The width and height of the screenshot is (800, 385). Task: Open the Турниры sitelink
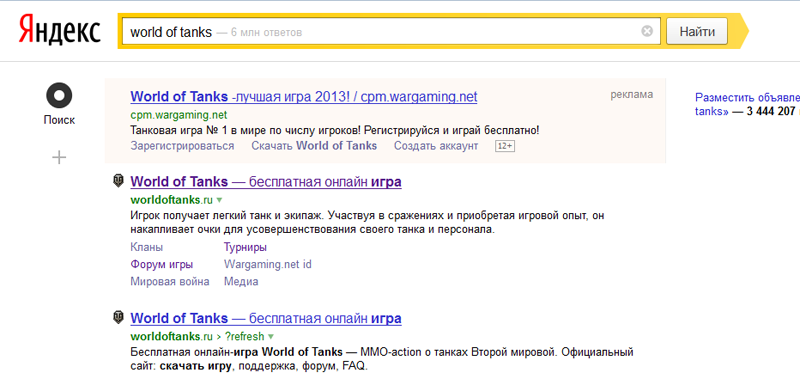tap(245, 247)
